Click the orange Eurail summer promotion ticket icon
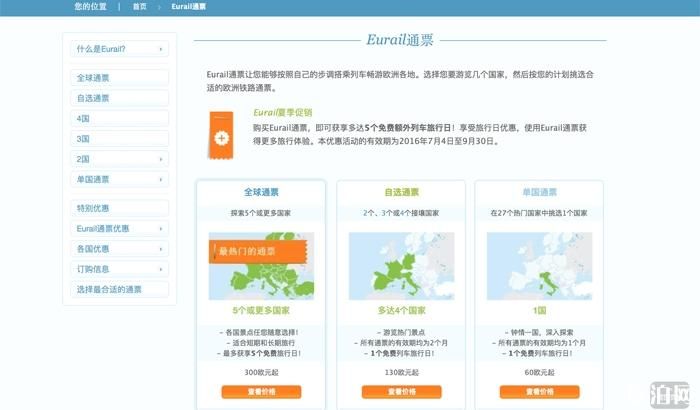700x410 pixels. tap(221, 135)
